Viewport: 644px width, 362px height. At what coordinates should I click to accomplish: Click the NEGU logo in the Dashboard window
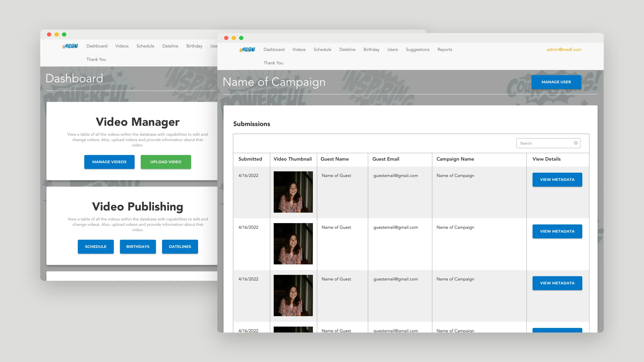point(70,46)
